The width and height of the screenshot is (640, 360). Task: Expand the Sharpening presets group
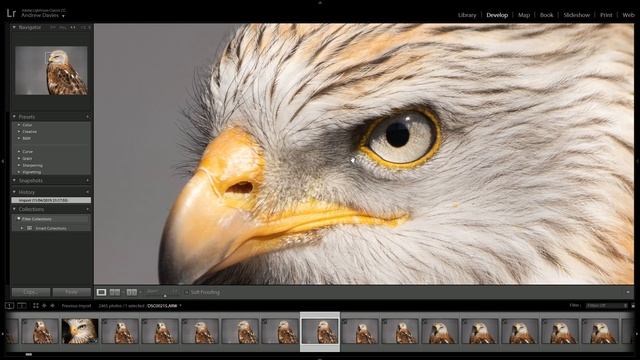pyautogui.click(x=19, y=165)
